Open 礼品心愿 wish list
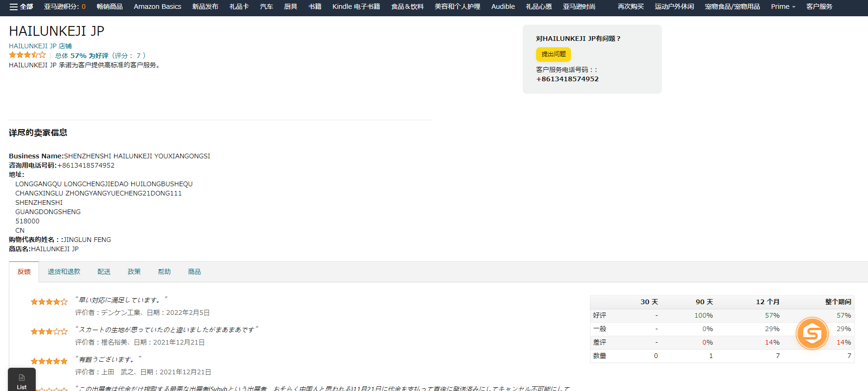Viewport: 868px width, 391px height. click(x=539, y=7)
